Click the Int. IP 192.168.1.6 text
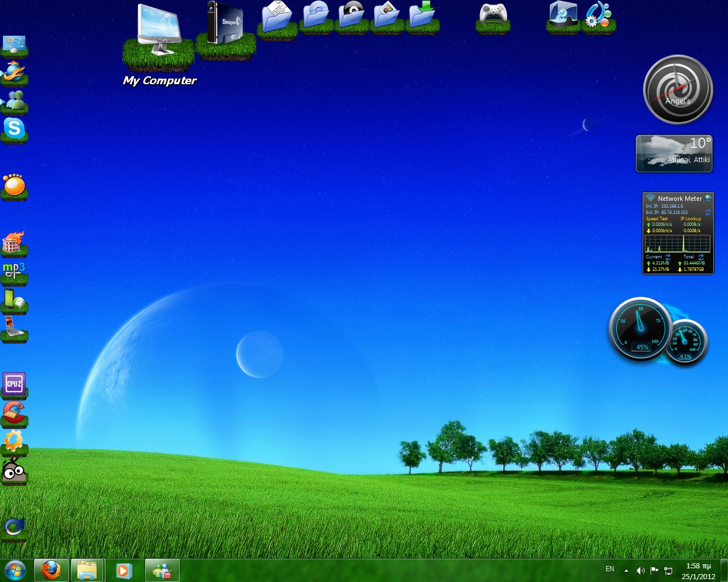The image size is (728, 582). pos(664,206)
